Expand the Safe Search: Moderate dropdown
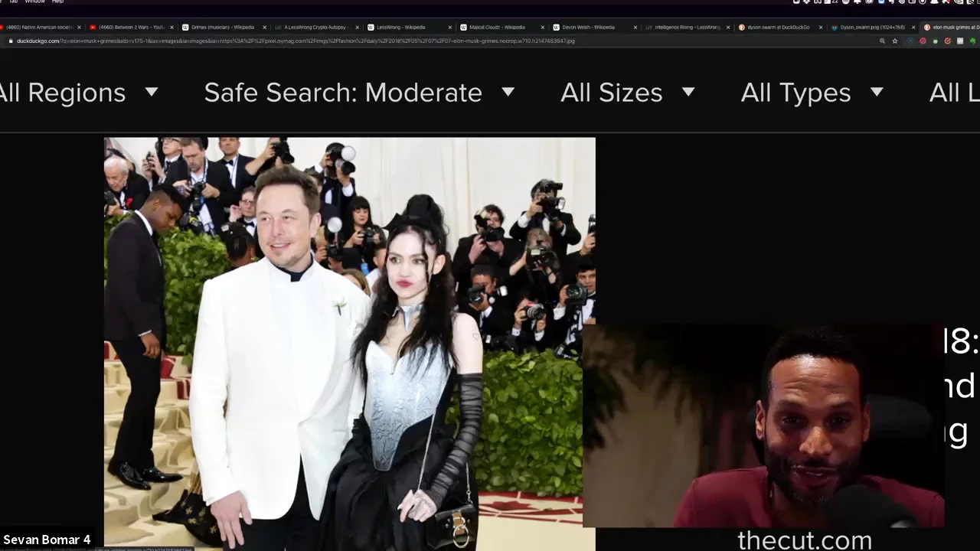 coord(359,93)
